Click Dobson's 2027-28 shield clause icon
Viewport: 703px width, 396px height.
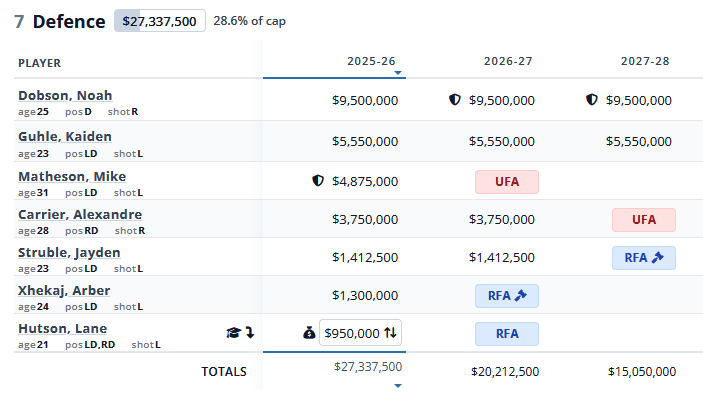pyautogui.click(x=592, y=100)
